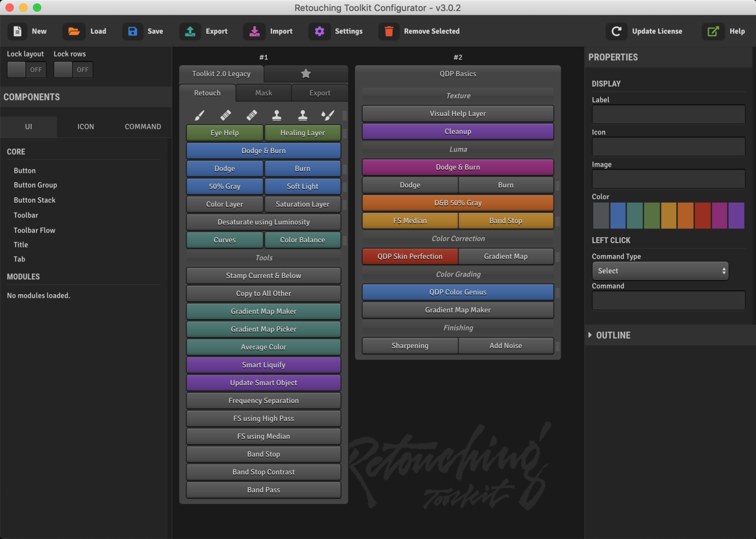Screen dimensions: 756x539
Task: Select the QDP Basics panel header
Action: pyautogui.click(x=458, y=74)
